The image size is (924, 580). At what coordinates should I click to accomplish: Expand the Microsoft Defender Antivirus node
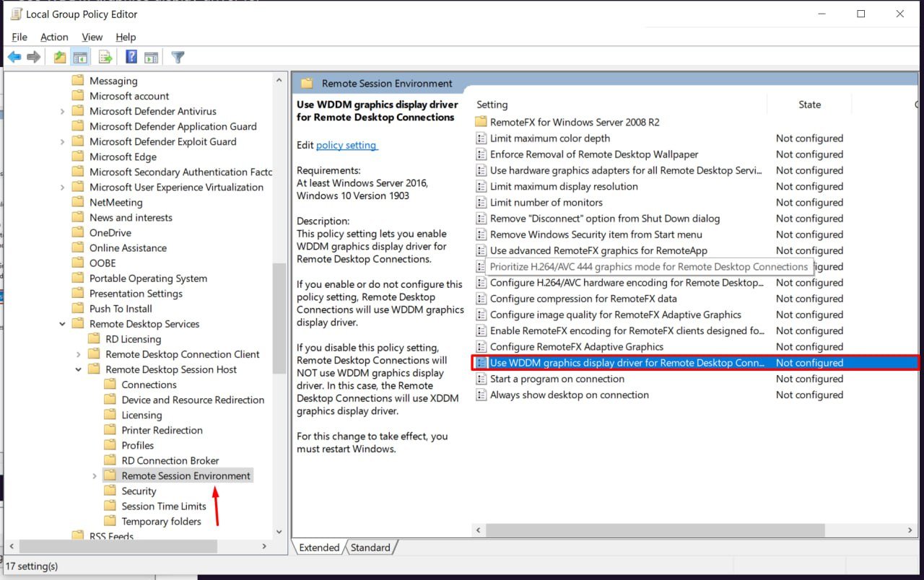pos(63,112)
